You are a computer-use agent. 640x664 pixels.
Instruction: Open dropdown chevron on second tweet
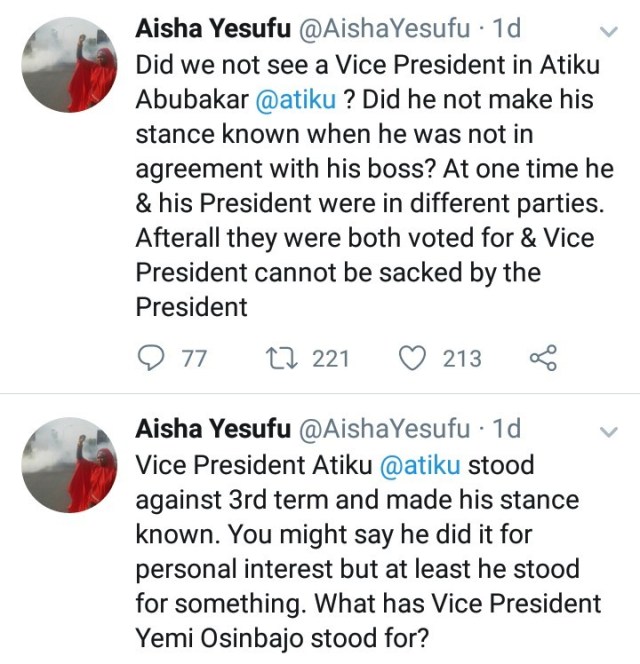tap(606, 431)
